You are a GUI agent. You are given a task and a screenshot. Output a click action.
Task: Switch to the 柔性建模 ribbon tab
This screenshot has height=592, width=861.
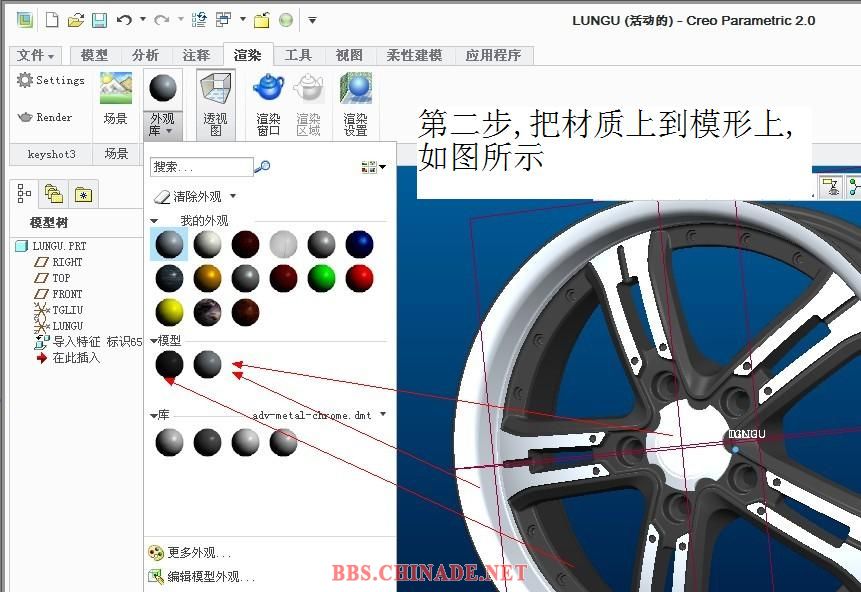[x=415, y=55]
